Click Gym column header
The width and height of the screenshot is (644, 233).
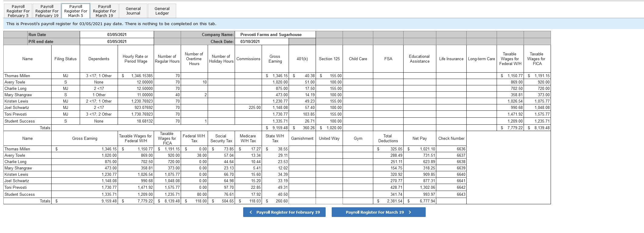pyautogui.click(x=358, y=138)
